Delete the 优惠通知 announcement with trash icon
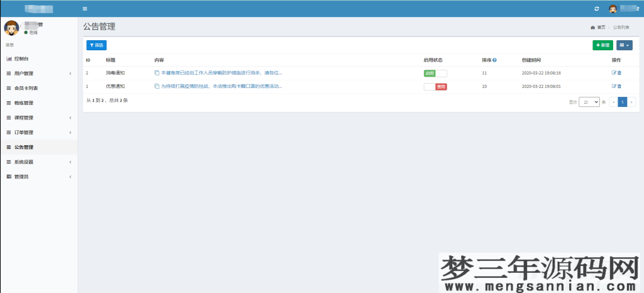The width and height of the screenshot is (644, 293). click(619, 87)
